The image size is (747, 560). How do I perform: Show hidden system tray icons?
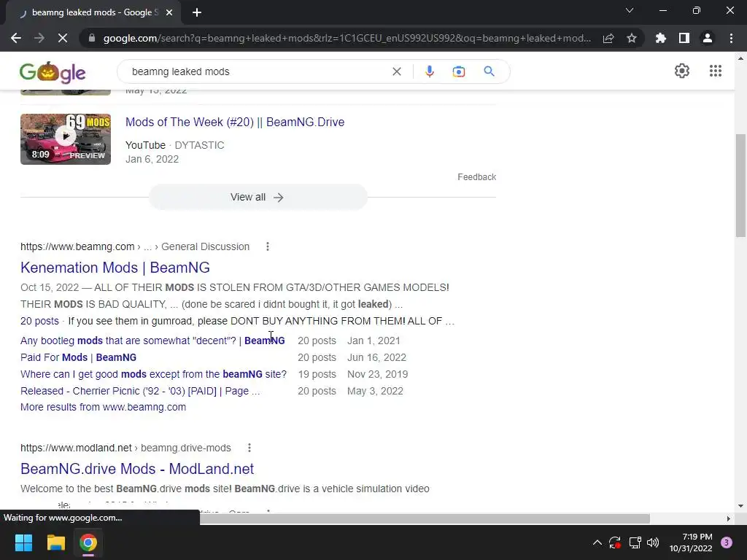pos(597,542)
